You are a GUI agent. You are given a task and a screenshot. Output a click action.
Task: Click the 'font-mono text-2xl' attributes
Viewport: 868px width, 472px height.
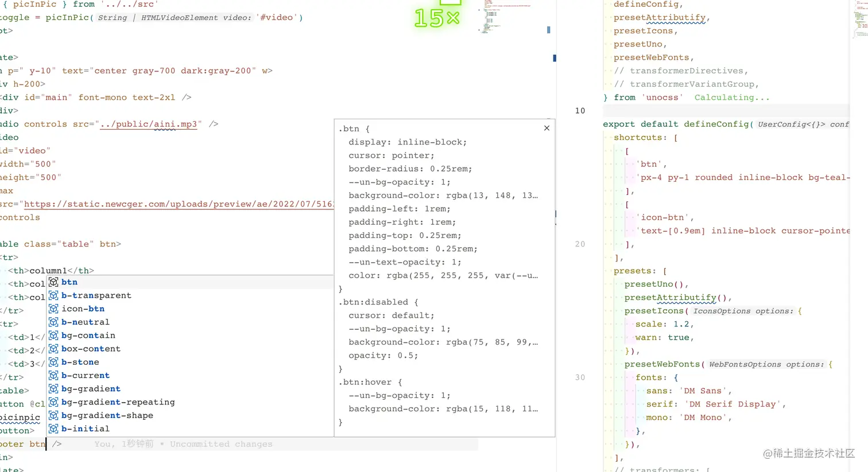pos(127,97)
